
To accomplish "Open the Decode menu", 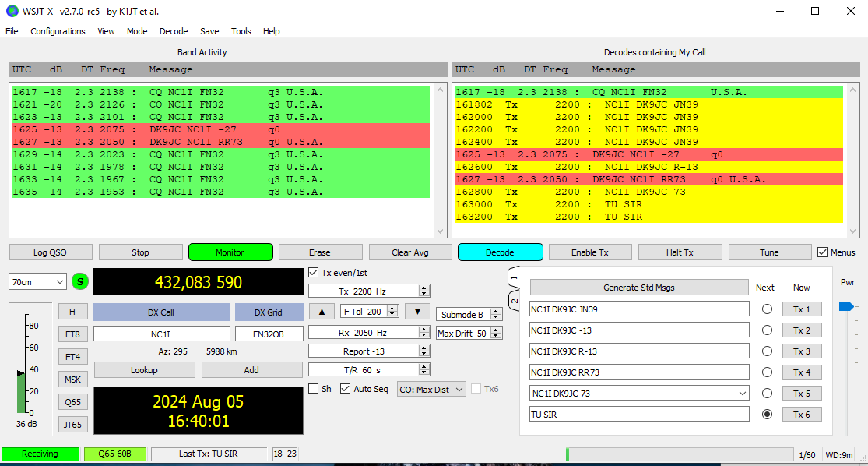I will click(174, 31).
